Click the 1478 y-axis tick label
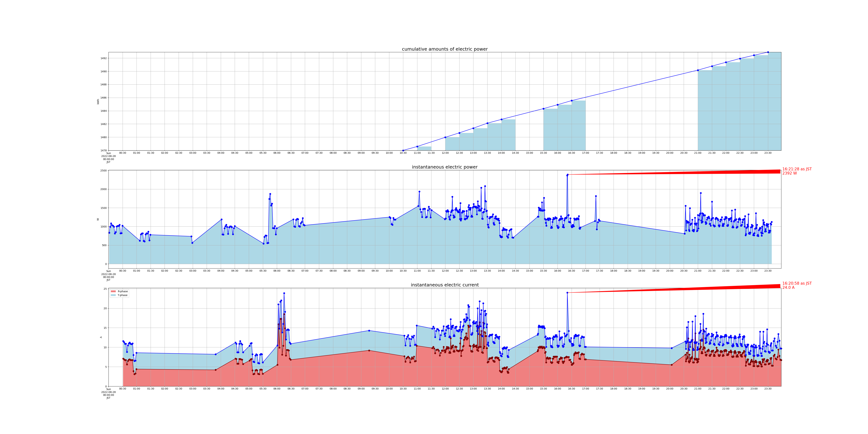Image resolution: width=868 pixels, height=434 pixels. 103,150
